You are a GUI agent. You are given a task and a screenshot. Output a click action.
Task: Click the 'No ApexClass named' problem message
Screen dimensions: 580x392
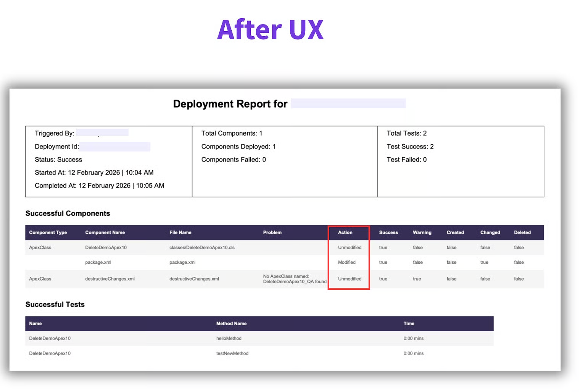coord(295,279)
